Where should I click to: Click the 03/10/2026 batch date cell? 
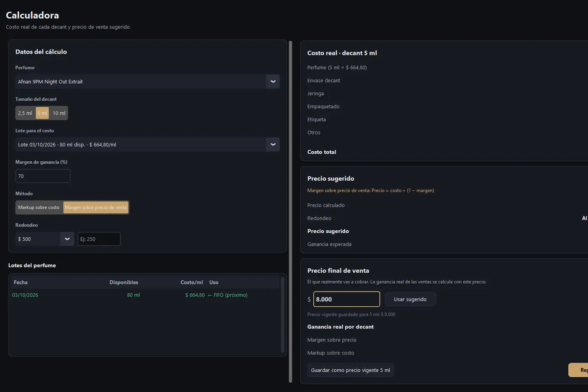point(25,295)
